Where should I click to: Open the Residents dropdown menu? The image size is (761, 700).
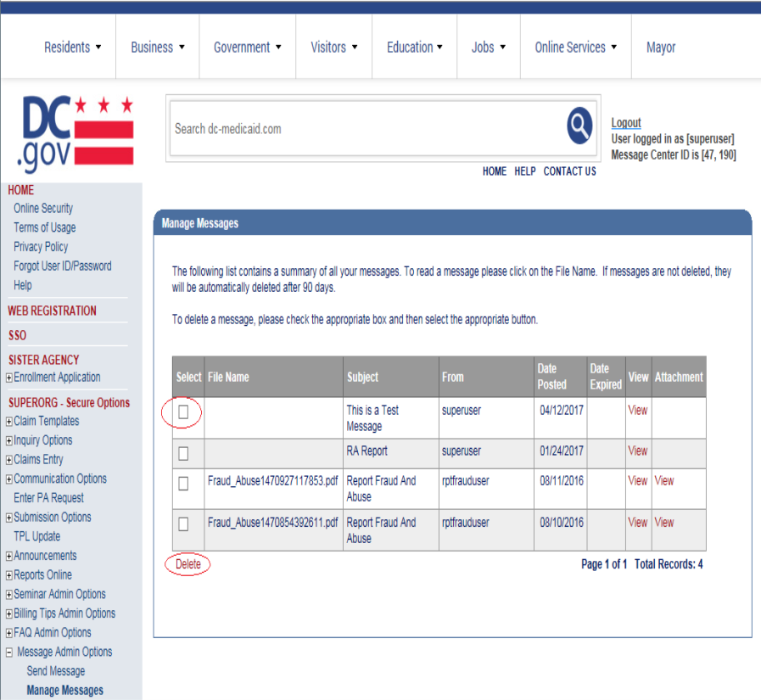pyautogui.click(x=72, y=48)
